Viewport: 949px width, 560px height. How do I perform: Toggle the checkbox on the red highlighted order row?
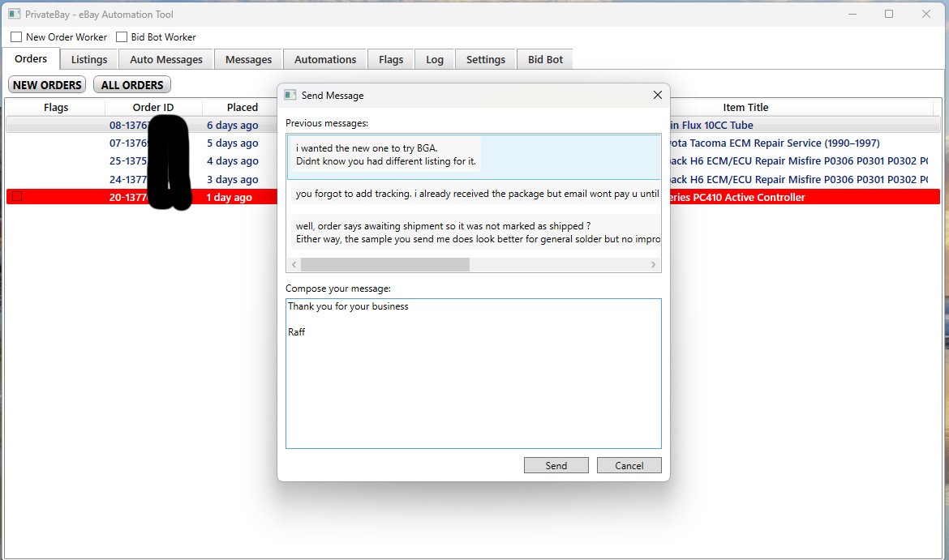(x=16, y=196)
